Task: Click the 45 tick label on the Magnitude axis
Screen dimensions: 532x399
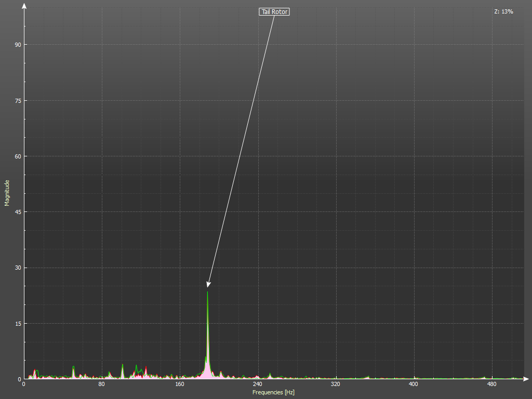Action: pyautogui.click(x=18, y=212)
